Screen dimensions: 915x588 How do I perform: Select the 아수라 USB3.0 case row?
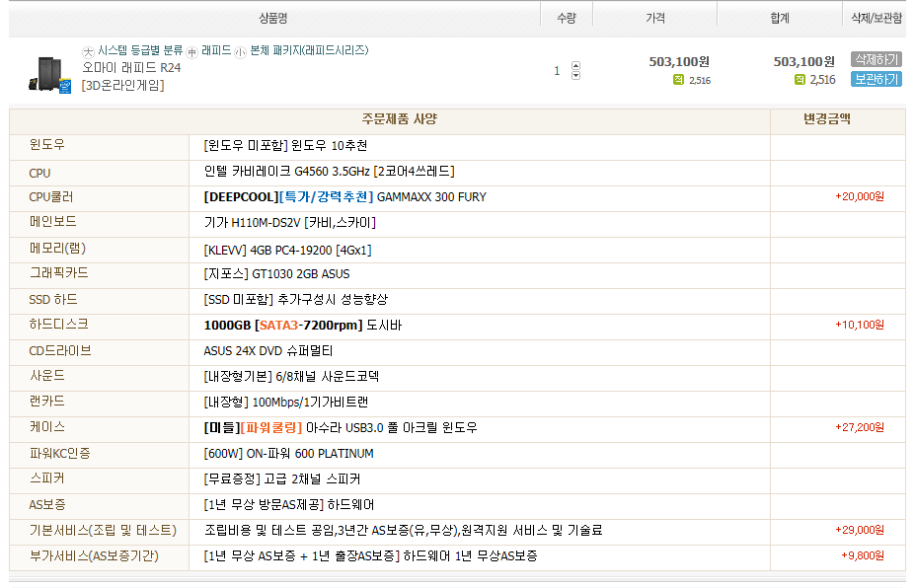pyautogui.click(x=458, y=428)
